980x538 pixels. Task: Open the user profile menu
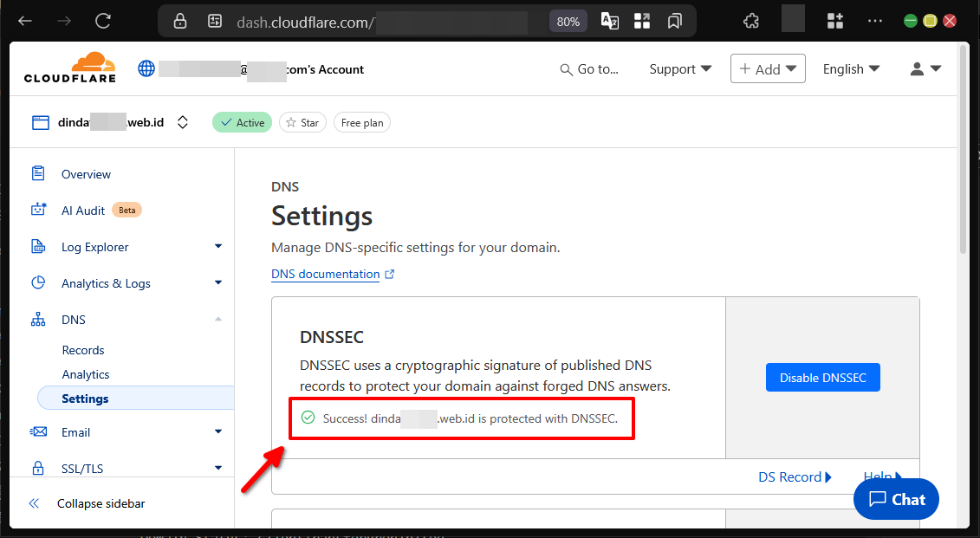[x=925, y=68]
